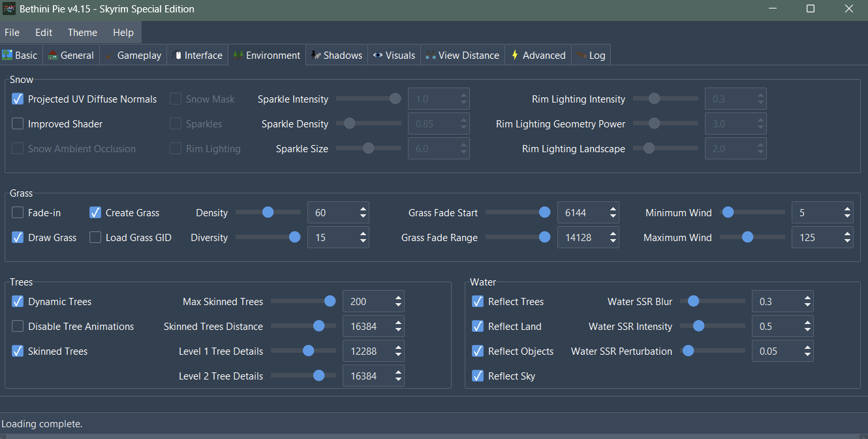Open the File menu
868x439 pixels.
pos(12,33)
